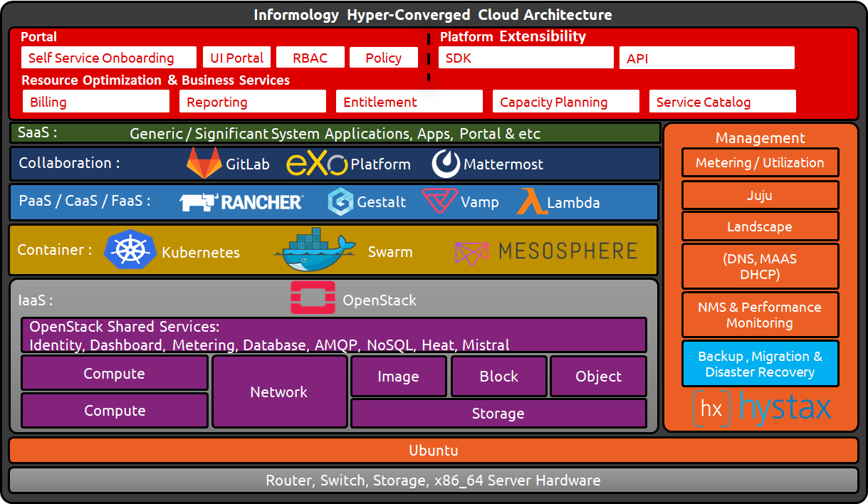868x504 pixels.
Task: Select the RBAC box
Action: [x=310, y=58]
